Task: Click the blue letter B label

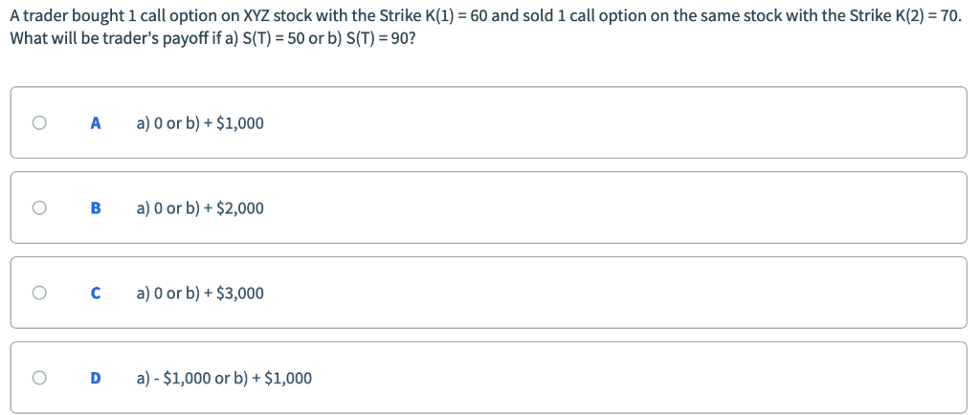Action: coord(95,208)
